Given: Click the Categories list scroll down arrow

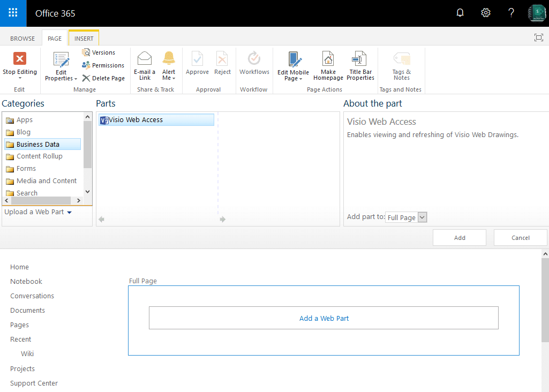Looking at the screenshot, I should [x=87, y=192].
